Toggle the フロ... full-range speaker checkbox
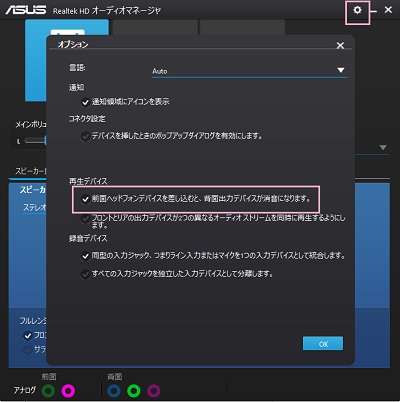The width and height of the screenshot is (400, 402). pyautogui.click(x=27, y=335)
